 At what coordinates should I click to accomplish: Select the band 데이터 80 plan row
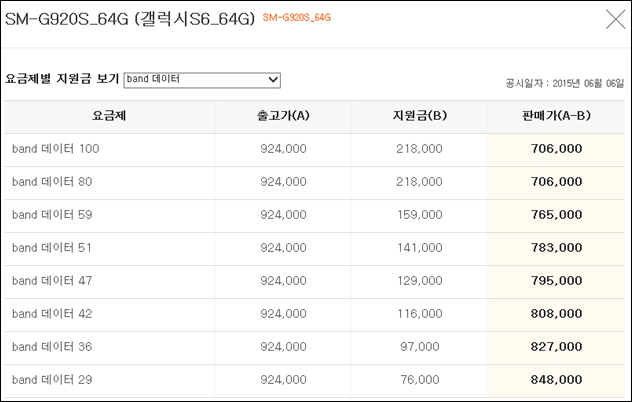click(x=314, y=183)
